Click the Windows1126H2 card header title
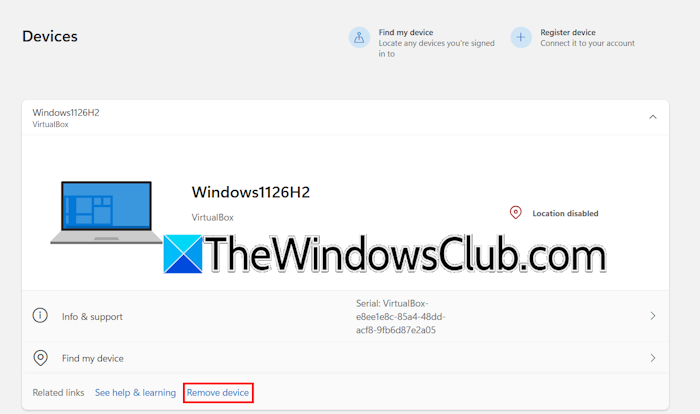Viewport: 700px width, 414px height. 66,113
